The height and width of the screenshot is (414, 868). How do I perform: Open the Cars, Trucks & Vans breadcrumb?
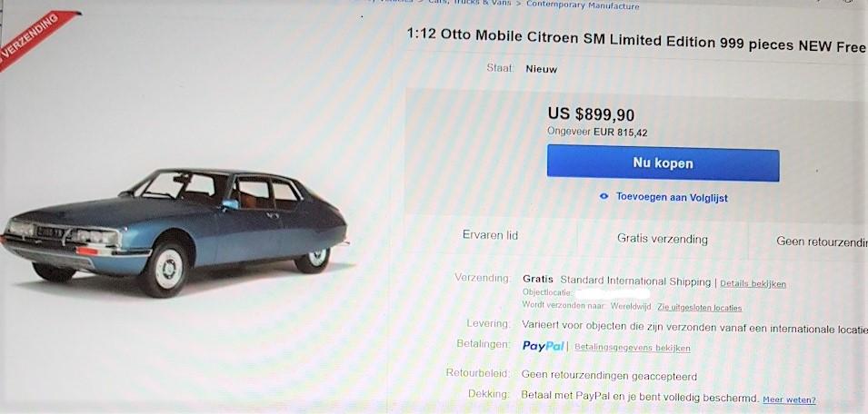[x=469, y=3]
